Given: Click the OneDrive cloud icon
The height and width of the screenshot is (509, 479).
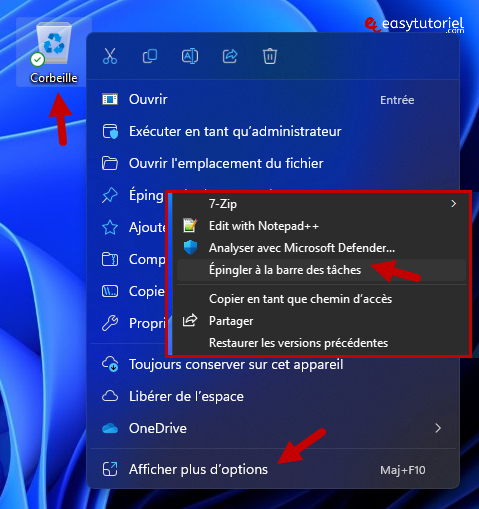Looking at the screenshot, I should click(110, 429).
